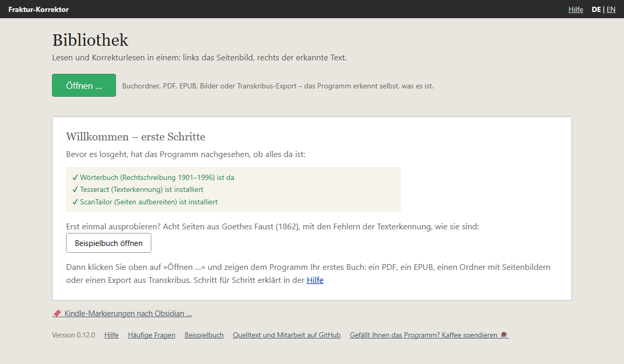This screenshot has height=364, width=624.
Task: Open the footer Beispielbuch link
Action: (204, 335)
